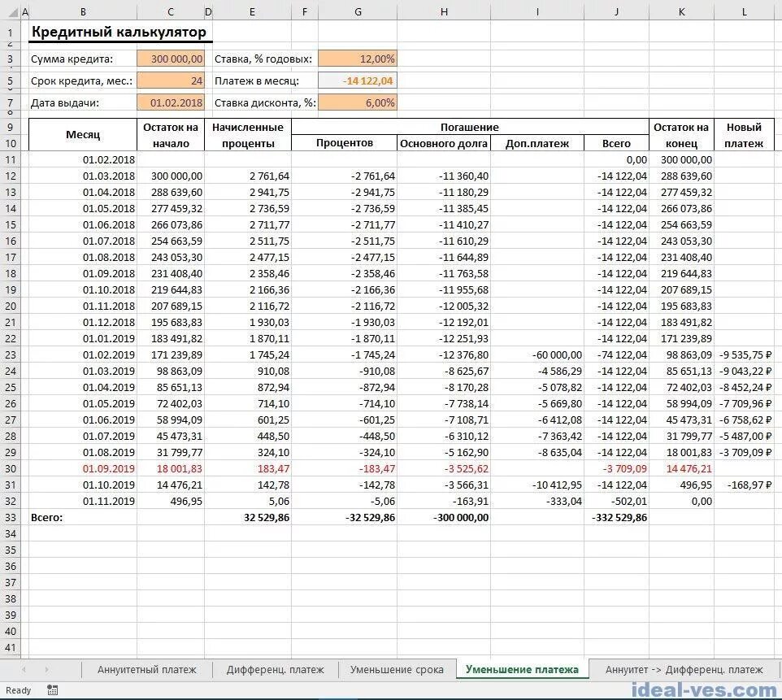Select extra payment cell -333,04
This screenshot has height=700, width=782.
[x=537, y=501]
